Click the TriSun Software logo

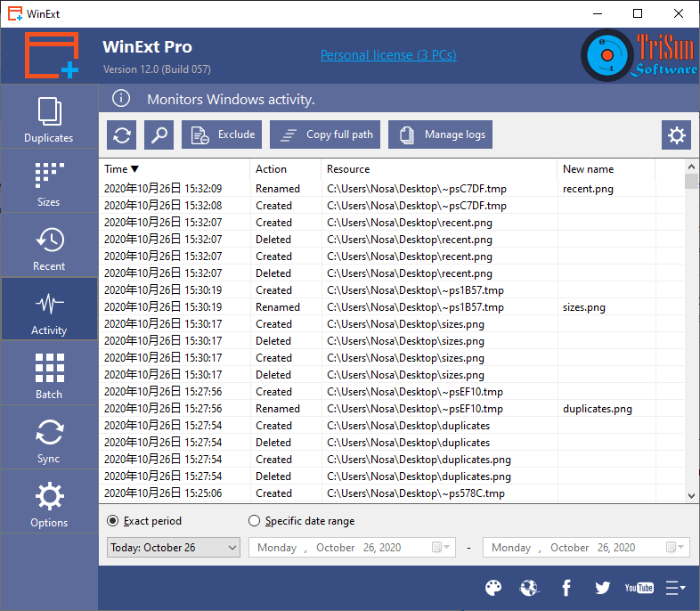[639, 55]
